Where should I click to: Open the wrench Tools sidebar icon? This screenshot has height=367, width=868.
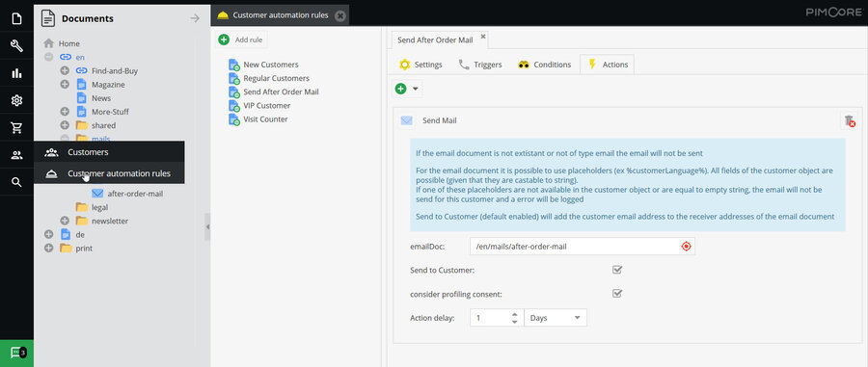tap(16, 46)
